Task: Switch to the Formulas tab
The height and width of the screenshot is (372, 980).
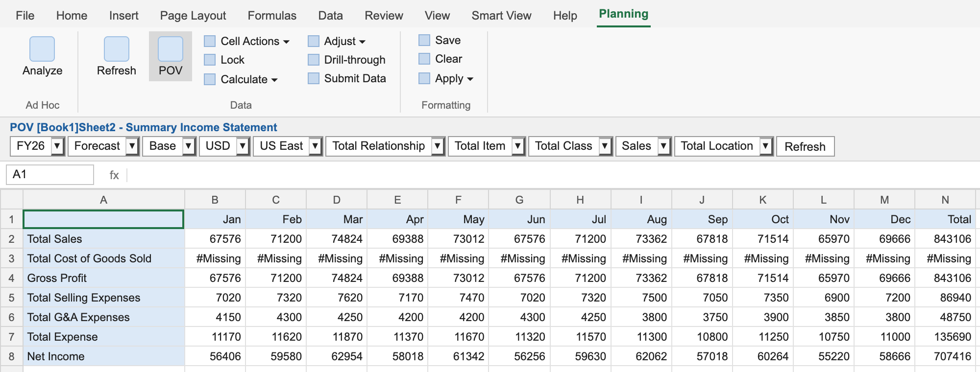Action: point(272,16)
